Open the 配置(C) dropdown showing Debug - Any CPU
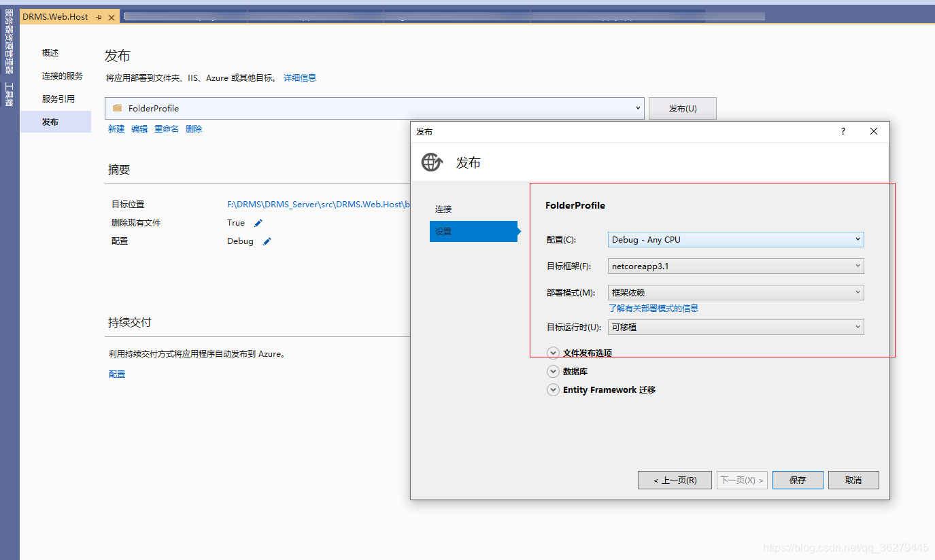The image size is (935, 560). (x=857, y=239)
